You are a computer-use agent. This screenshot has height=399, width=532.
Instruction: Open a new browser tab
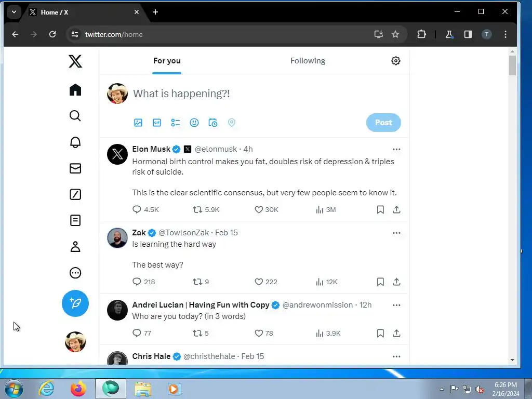[155, 12]
